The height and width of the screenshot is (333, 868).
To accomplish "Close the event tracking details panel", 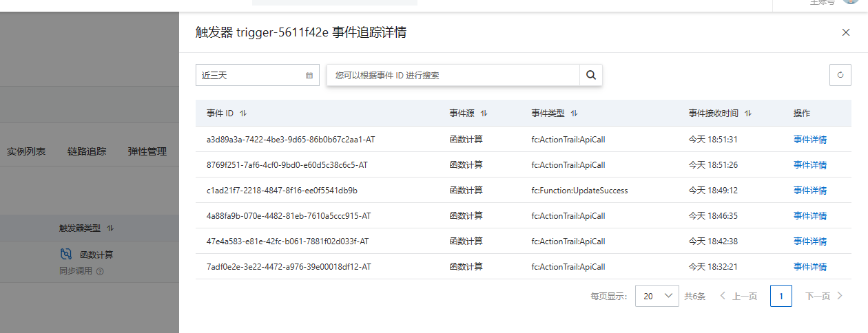I will (x=846, y=32).
